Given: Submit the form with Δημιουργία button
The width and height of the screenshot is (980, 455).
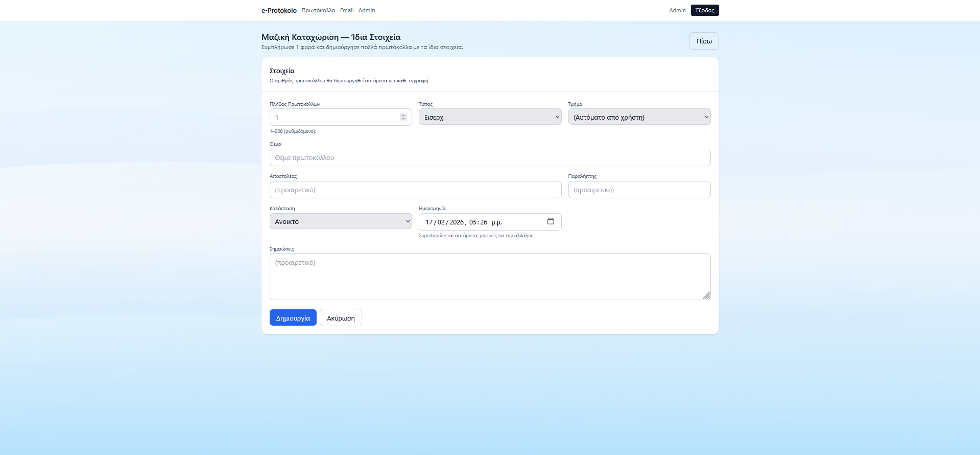Looking at the screenshot, I should click(293, 317).
